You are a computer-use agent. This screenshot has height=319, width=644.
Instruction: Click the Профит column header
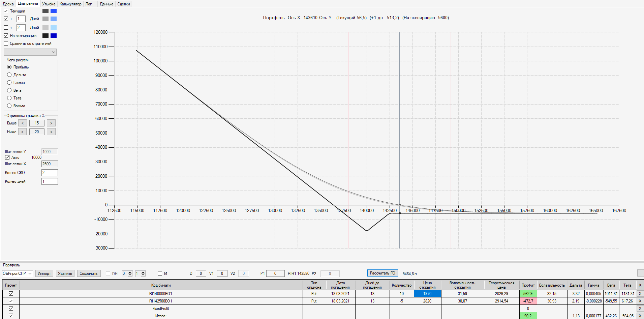pos(528,285)
